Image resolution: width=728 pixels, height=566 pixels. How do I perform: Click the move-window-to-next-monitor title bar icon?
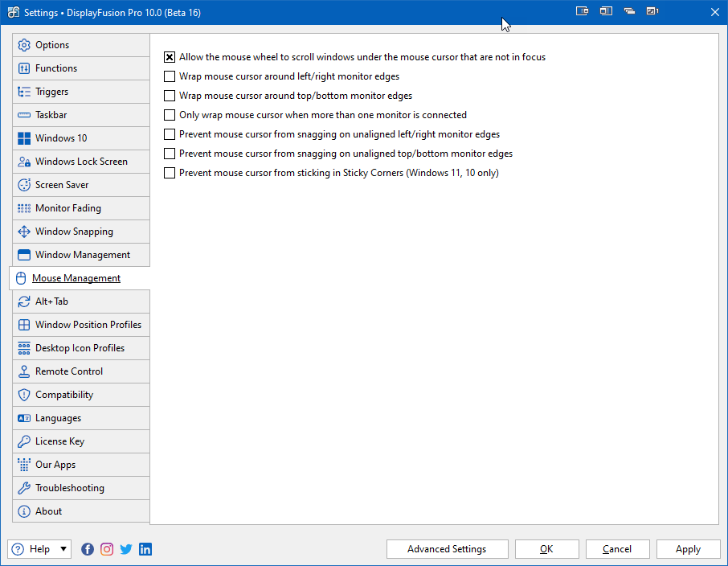coord(582,11)
